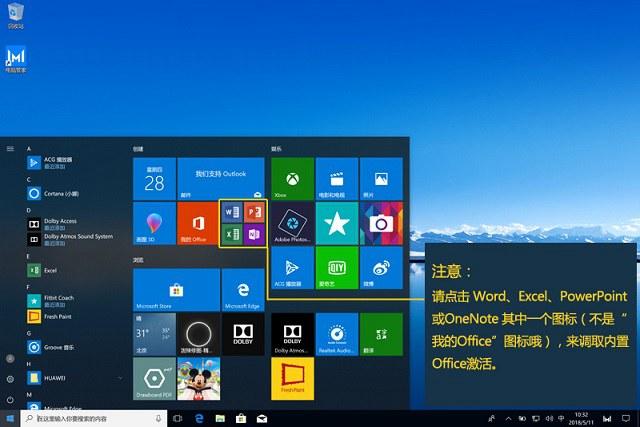Switch the IME language indicator

pos(561,418)
